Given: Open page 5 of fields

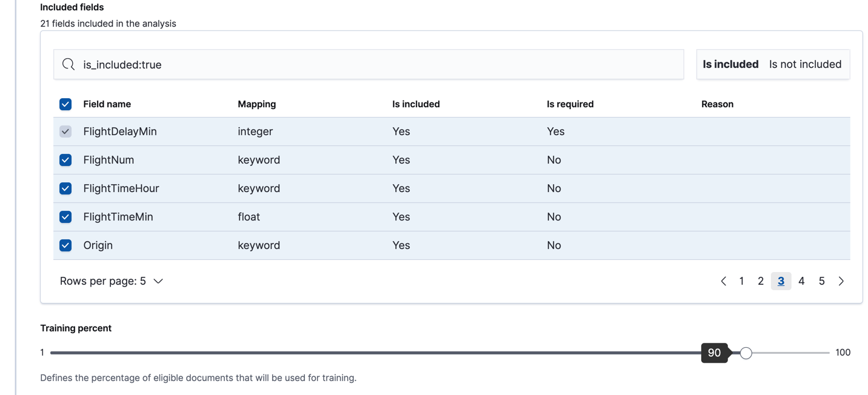Looking at the screenshot, I should 821,281.
